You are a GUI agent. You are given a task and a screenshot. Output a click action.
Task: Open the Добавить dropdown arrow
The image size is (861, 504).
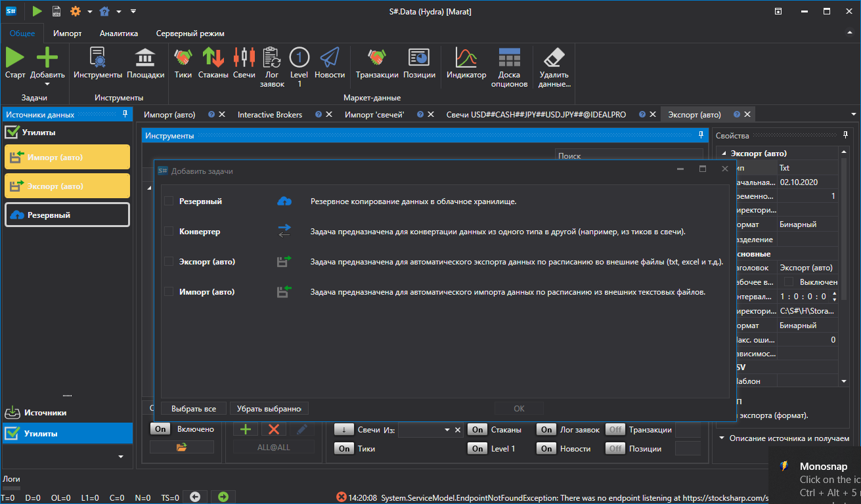tap(47, 84)
